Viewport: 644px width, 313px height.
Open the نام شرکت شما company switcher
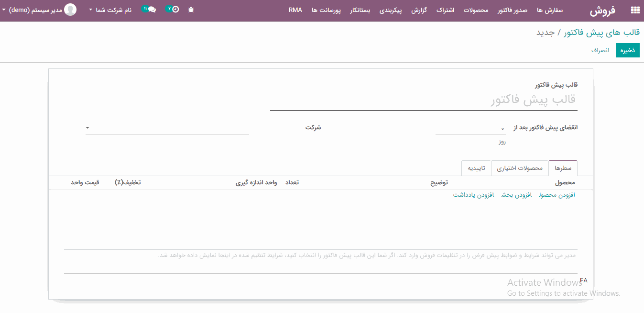110,10
